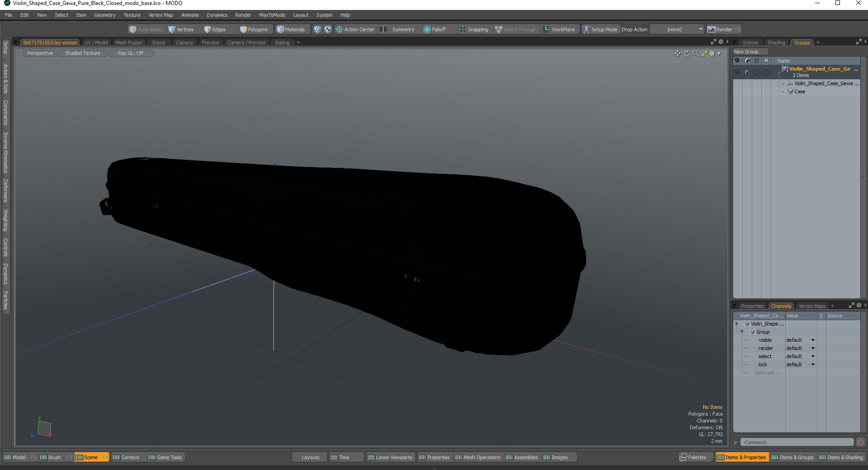868x470 pixels.
Task: Click the viewport rotate icon
Action: pos(687,53)
